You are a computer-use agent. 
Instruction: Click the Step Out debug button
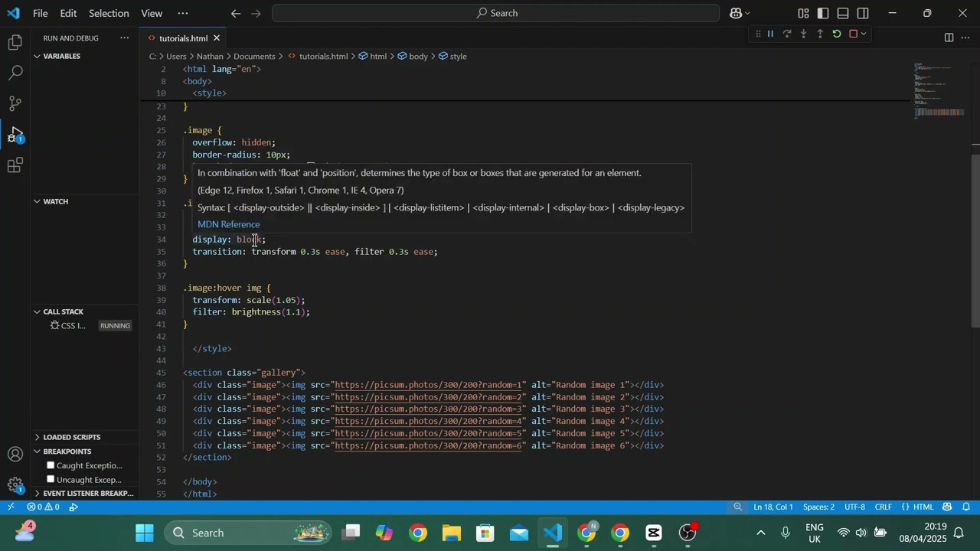[x=820, y=34]
